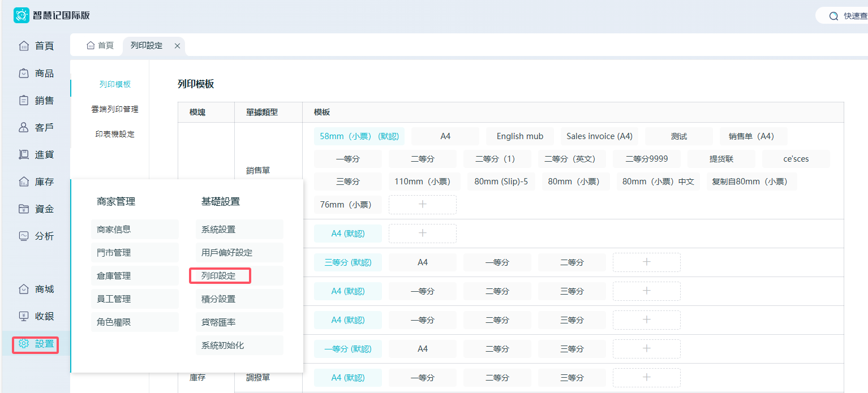Switch to the 首頁 tab
868x393 pixels.
click(100, 45)
